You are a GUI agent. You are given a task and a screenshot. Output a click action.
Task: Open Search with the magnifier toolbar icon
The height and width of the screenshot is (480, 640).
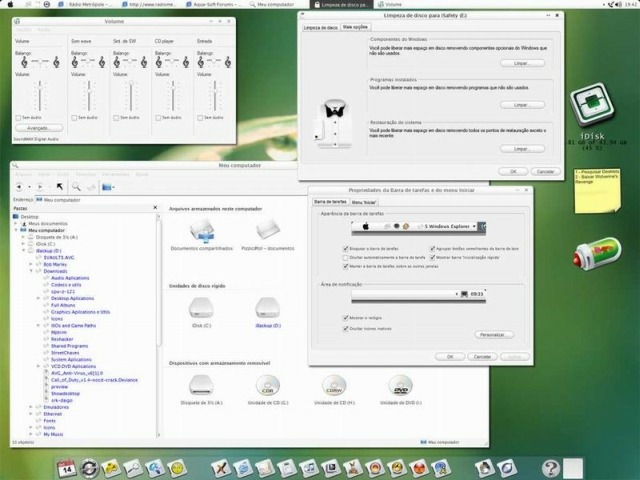click(x=76, y=187)
